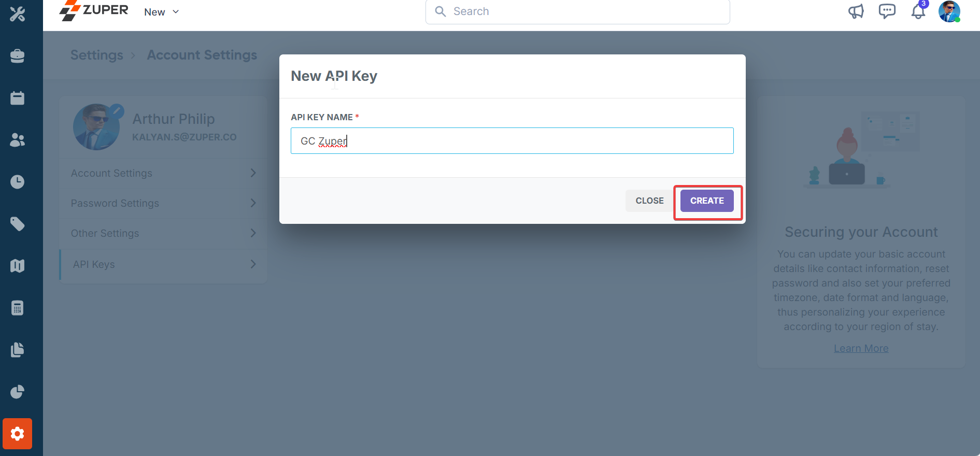The width and height of the screenshot is (980, 456).
Task: Click the CLOSE button in dialog
Action: [649, 201]
